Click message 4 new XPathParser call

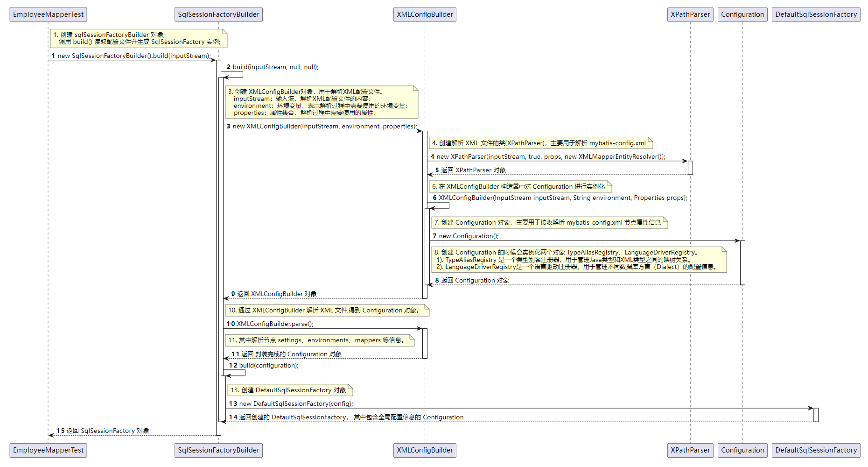click(x=548, y=156)
